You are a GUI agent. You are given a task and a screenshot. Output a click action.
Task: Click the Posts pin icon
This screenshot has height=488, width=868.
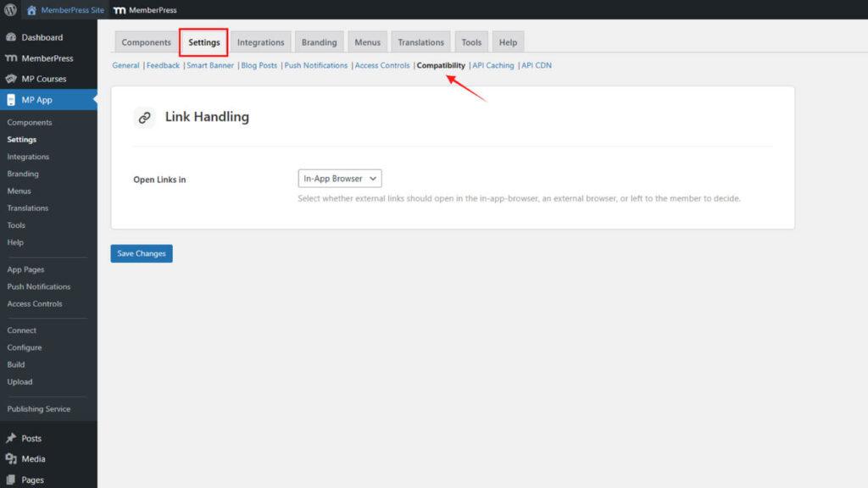point(11,438)
